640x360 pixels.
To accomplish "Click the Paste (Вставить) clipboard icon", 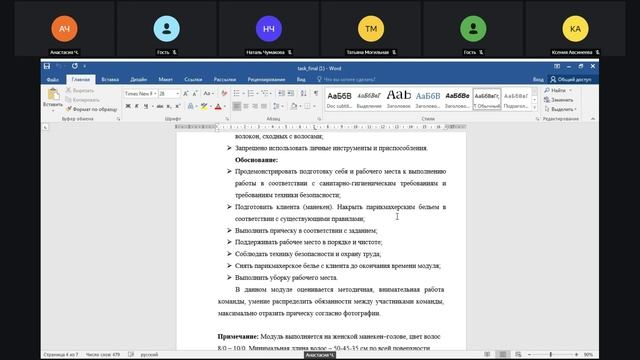I will (x=53, y=95).
